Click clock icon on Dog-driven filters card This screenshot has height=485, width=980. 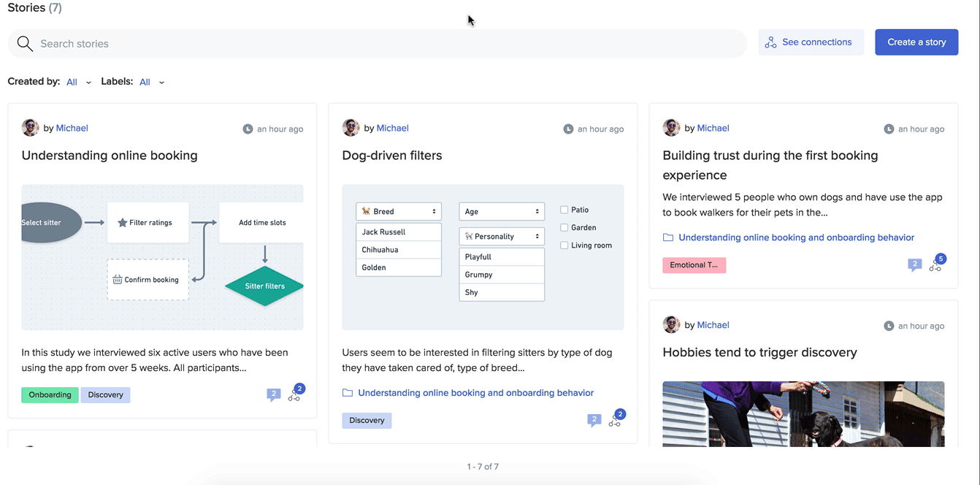(568, 129)
